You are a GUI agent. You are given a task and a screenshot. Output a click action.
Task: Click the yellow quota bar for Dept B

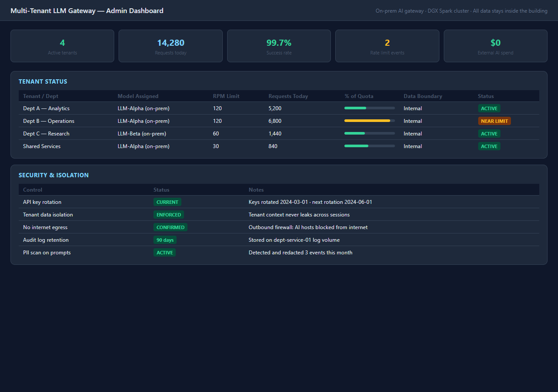point(370,121)
